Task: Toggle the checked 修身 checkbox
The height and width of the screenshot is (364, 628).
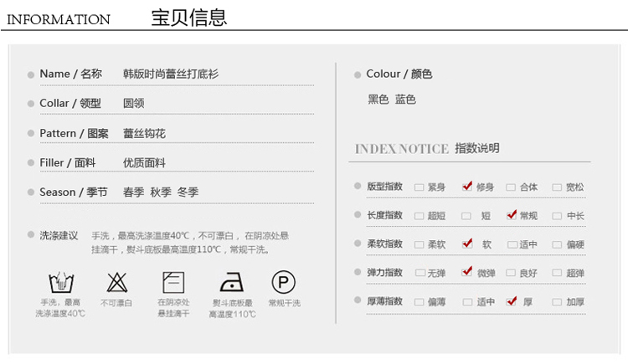Action: (x=466, y=187)
